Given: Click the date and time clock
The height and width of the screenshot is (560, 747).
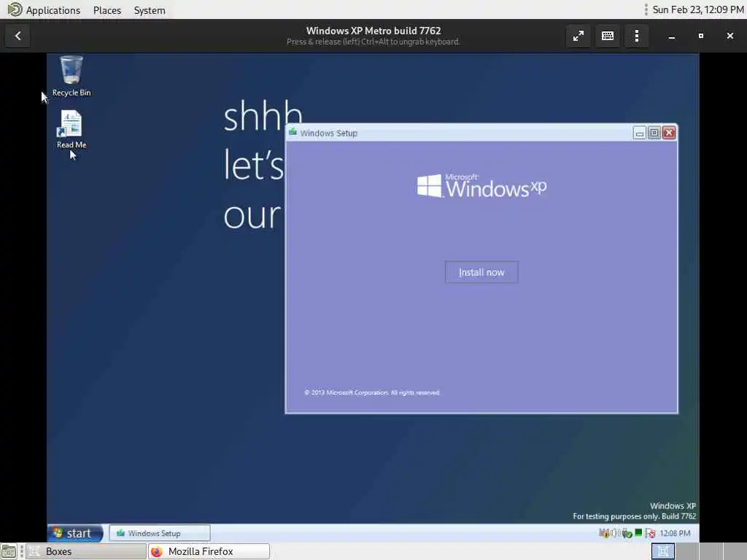Looking at the screenshot, I should (x=698, y=9).
